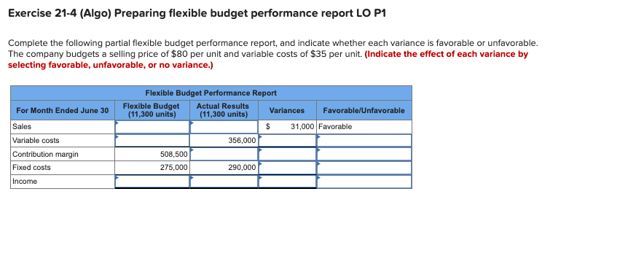Click the Flexible Budget column header
Image resolution: width=644 pixels, height=267 pixels.
[152, 110]
